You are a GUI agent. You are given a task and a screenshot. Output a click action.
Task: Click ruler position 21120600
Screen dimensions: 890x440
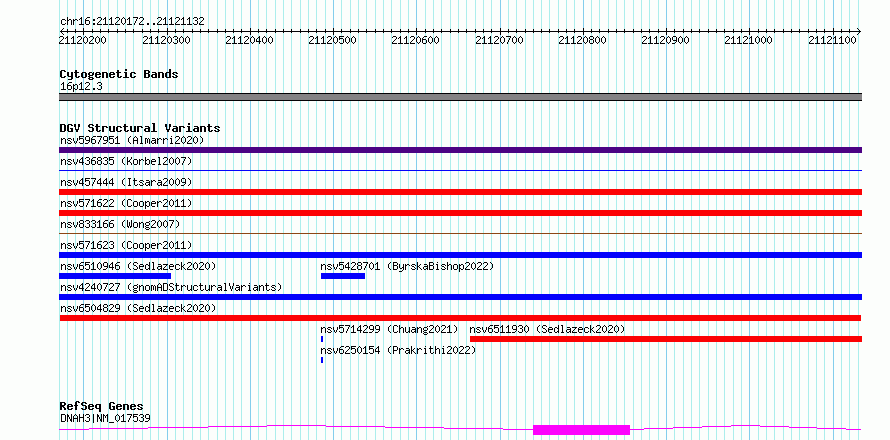416,40
